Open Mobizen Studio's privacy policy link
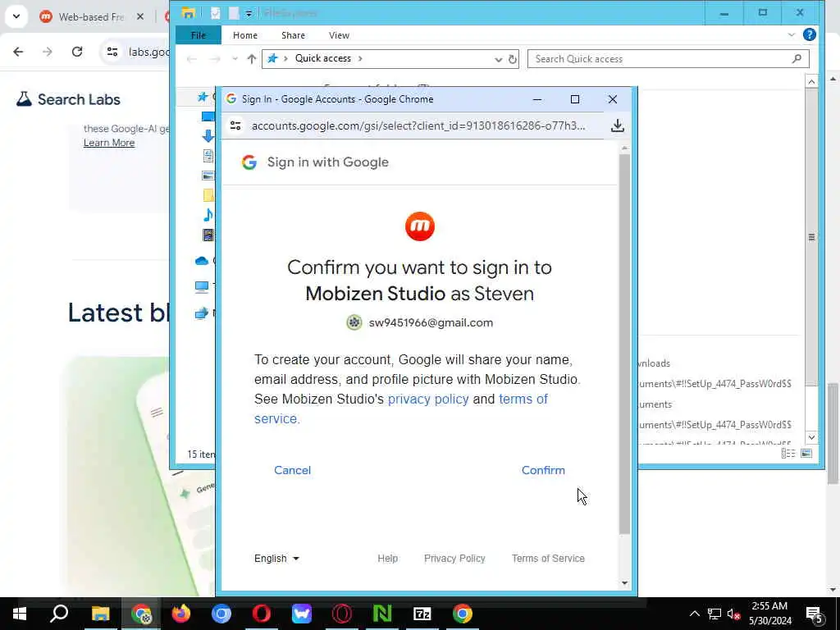The height and width of the screenshot is (630, 840). click(428, 399)
